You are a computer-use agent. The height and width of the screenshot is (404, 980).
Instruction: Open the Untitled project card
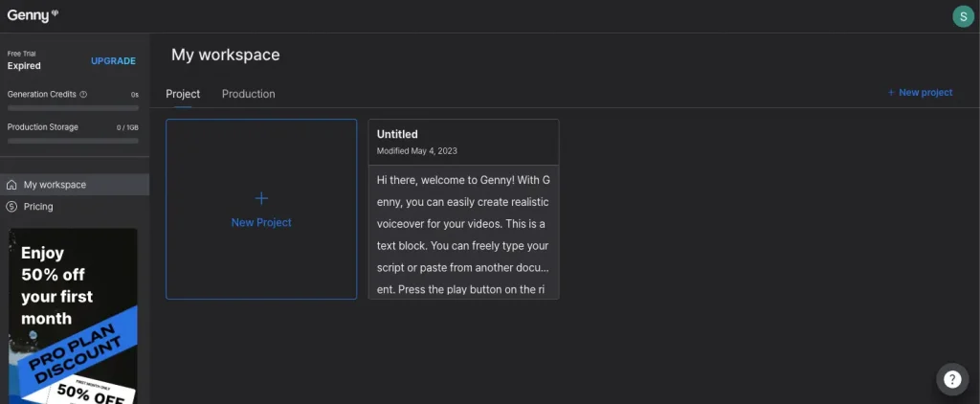464,210
